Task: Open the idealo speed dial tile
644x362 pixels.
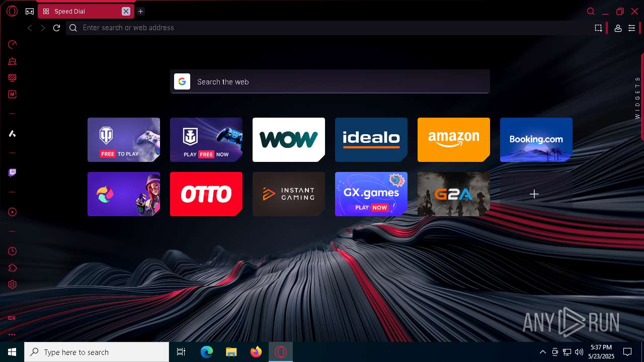Action: tap(371, 140)
